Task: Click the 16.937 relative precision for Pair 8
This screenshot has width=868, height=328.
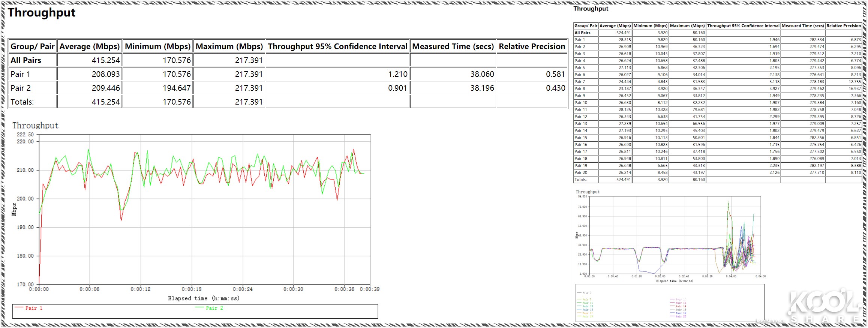Action: click(x=855, y=89)
